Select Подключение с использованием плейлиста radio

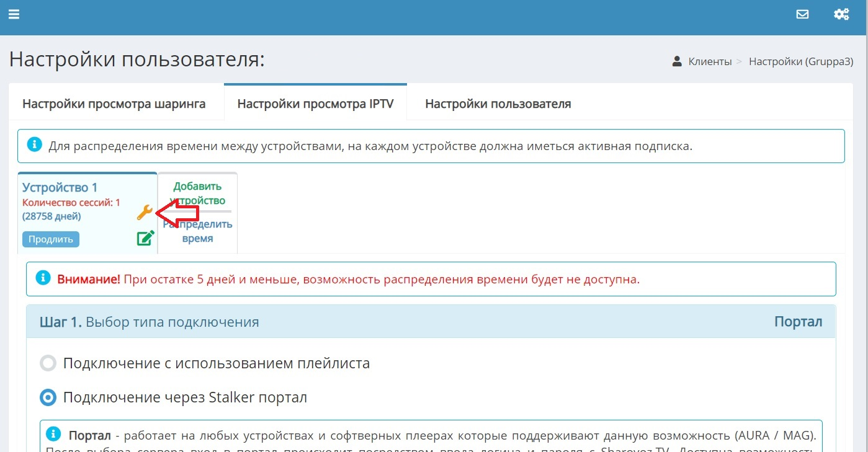coord(48,363)
